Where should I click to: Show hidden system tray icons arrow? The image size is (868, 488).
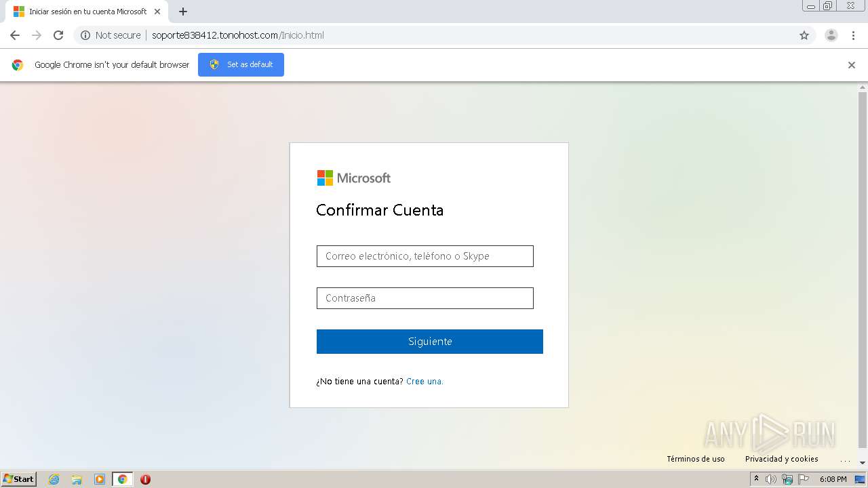pos(756,479)
